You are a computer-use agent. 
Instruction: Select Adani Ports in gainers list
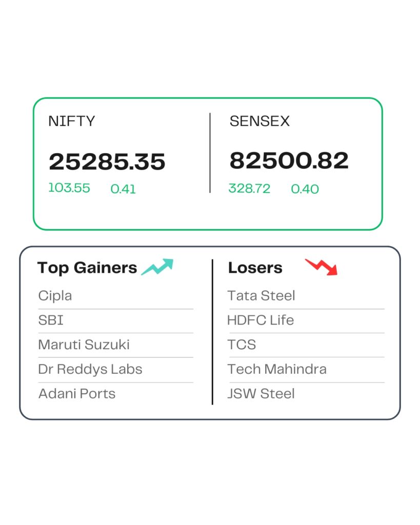click(x=77, y=394)
